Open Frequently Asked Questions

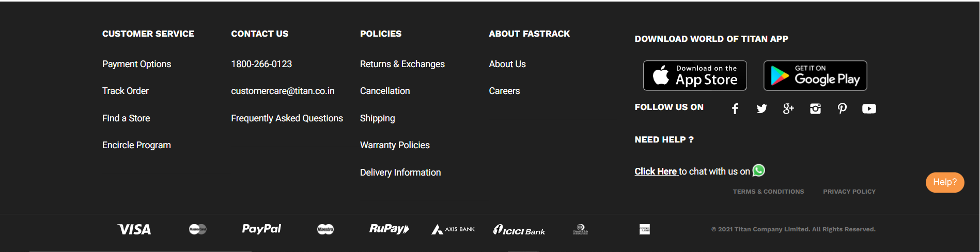tap(287, 118)
